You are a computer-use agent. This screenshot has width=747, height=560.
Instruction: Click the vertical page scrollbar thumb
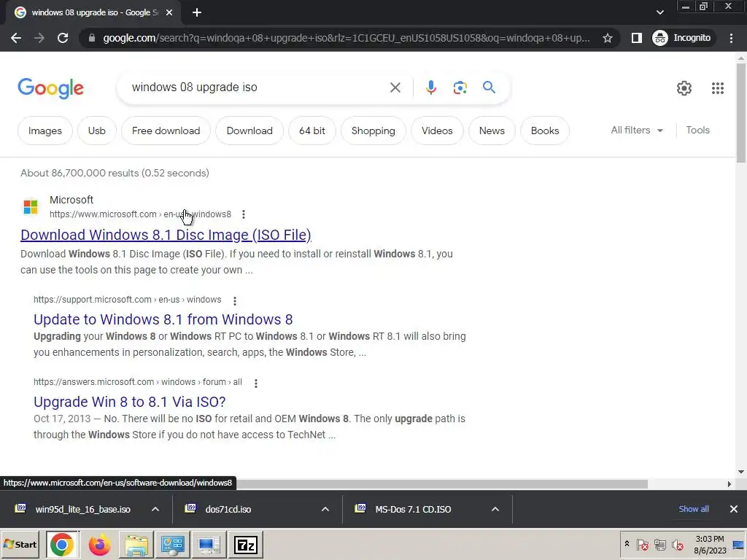(741, 113)
